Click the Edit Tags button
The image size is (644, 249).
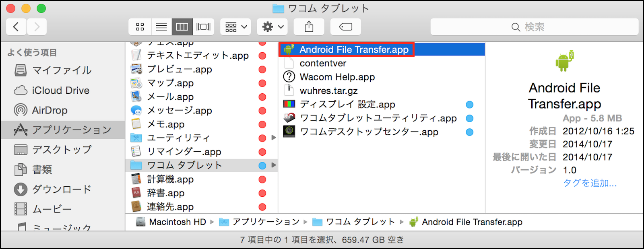pos(346,27)
